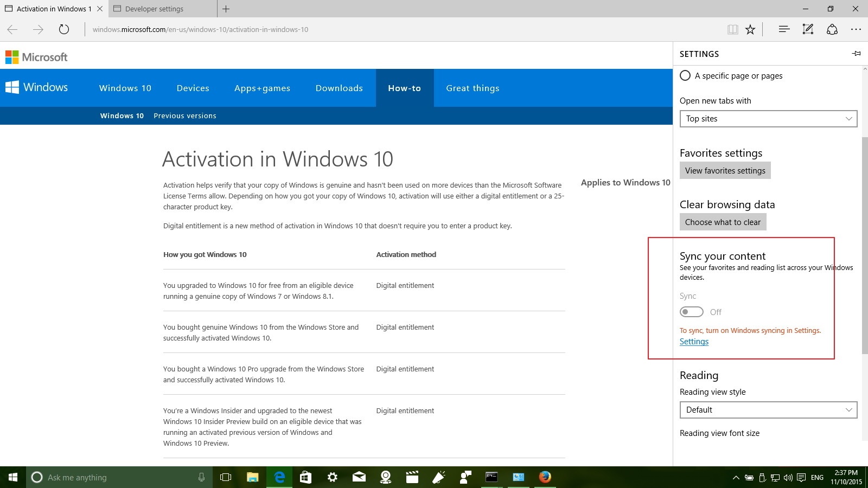Viewport: 868px width, 488px height.
Task: Open the volume control in tray
Action: [x=788, y=478]
